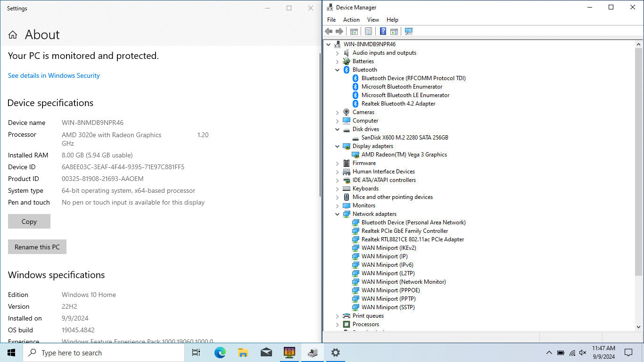Viewport: 644px width, 362px height.
Task: Expand the Processors category
Action: click(338, 324)
